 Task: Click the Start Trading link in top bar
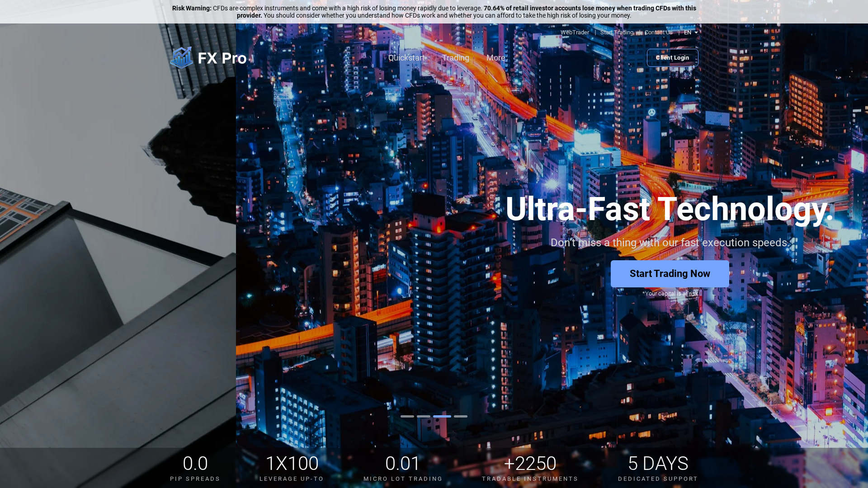[617, 32]
